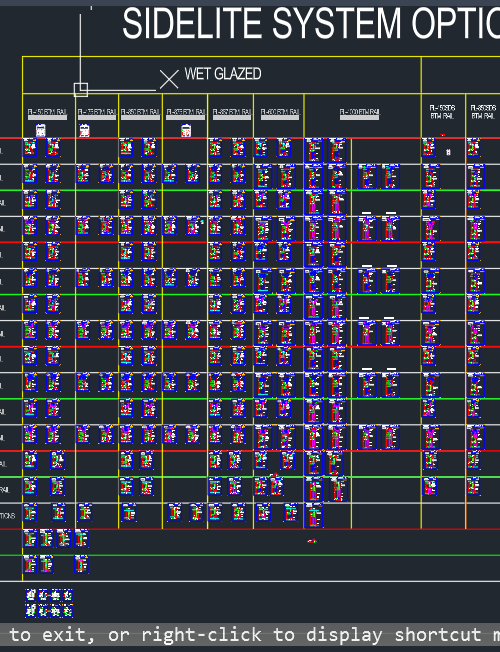Click the small red mark below the table's bottom red line
This screenshot has height=652, width=500.
(312, 541)
